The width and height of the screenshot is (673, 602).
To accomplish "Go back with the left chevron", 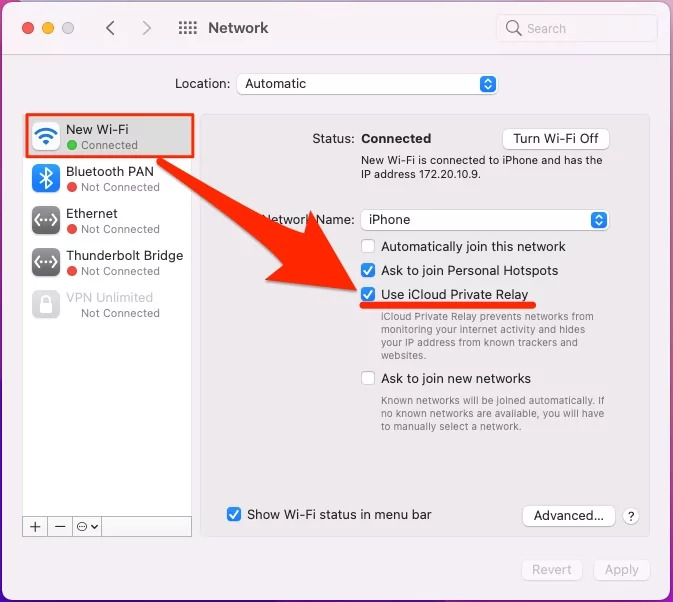I will click(110, 28).
